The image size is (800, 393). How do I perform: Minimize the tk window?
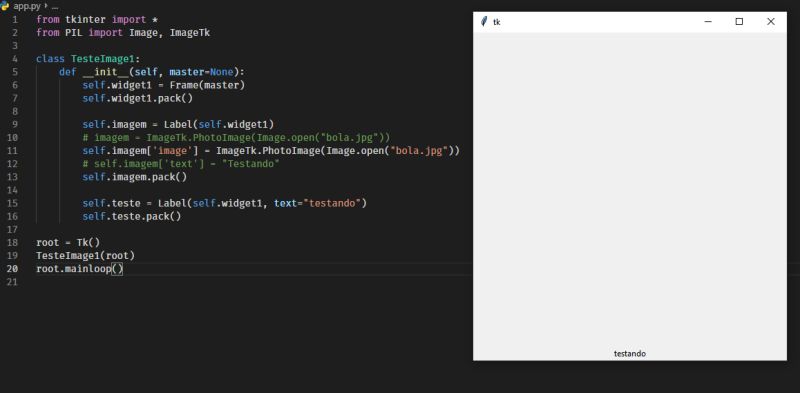[708, 21]
